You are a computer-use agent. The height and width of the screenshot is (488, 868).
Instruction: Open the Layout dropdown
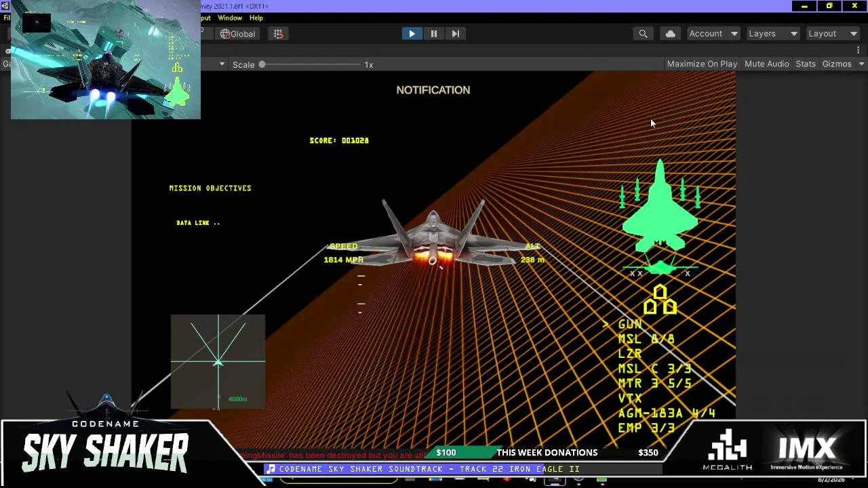[x=832, y=34]
